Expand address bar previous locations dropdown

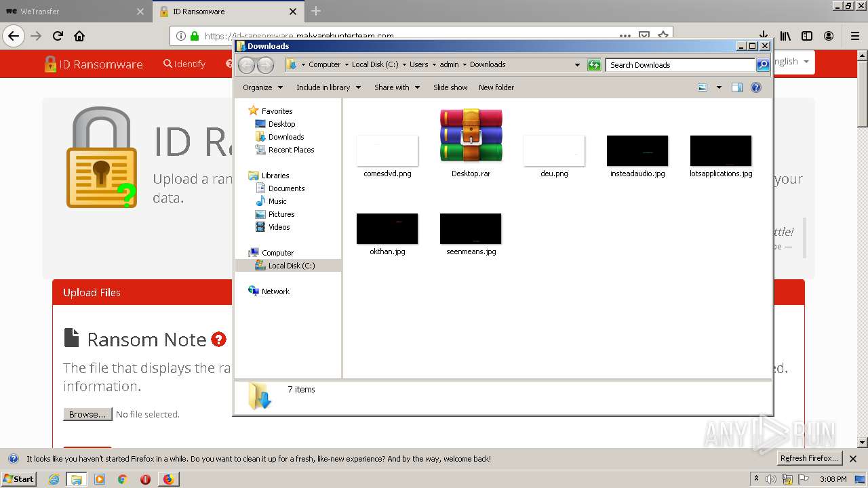point(577,65)
